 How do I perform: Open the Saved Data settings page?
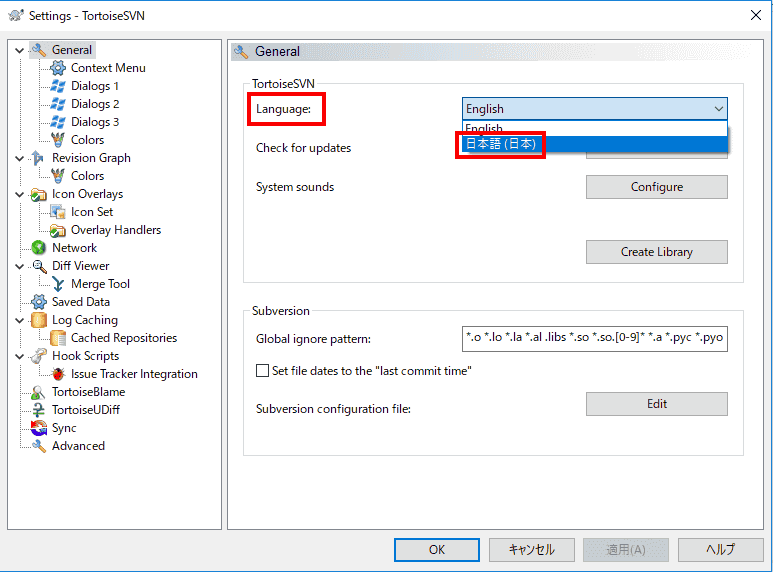pyautogui.click(x=81, y=302)
